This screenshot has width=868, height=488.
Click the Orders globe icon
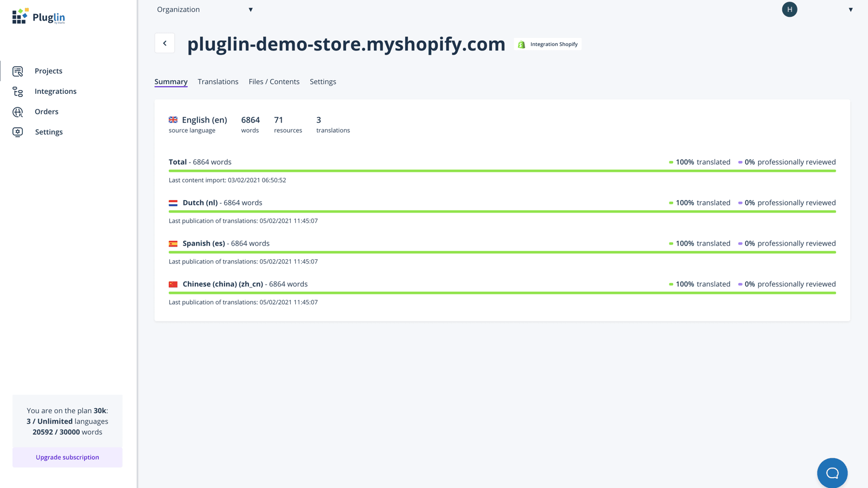click(18, 112)
